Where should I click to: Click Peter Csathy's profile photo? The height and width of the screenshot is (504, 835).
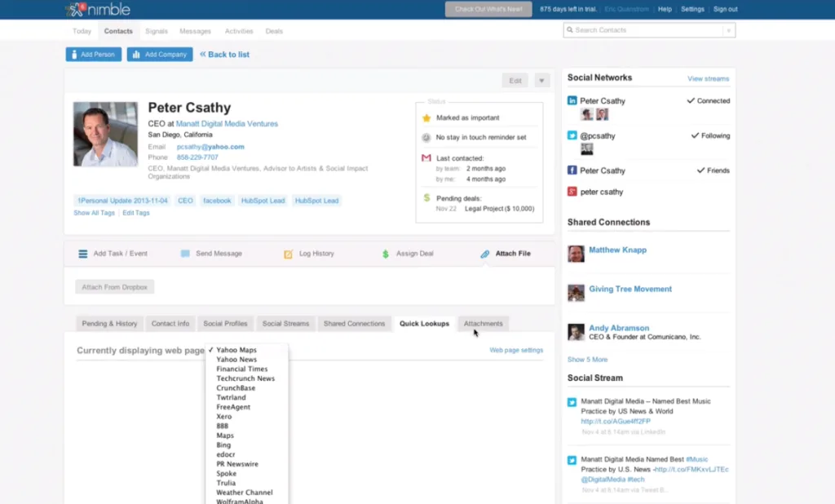pos(105,135)
